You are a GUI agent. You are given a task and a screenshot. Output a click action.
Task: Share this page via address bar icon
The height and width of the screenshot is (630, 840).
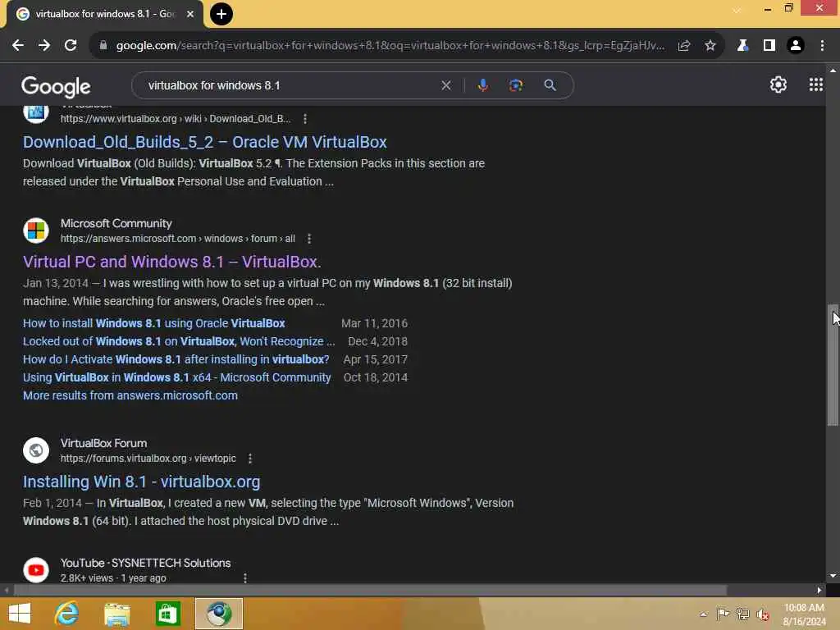[683, 46]
